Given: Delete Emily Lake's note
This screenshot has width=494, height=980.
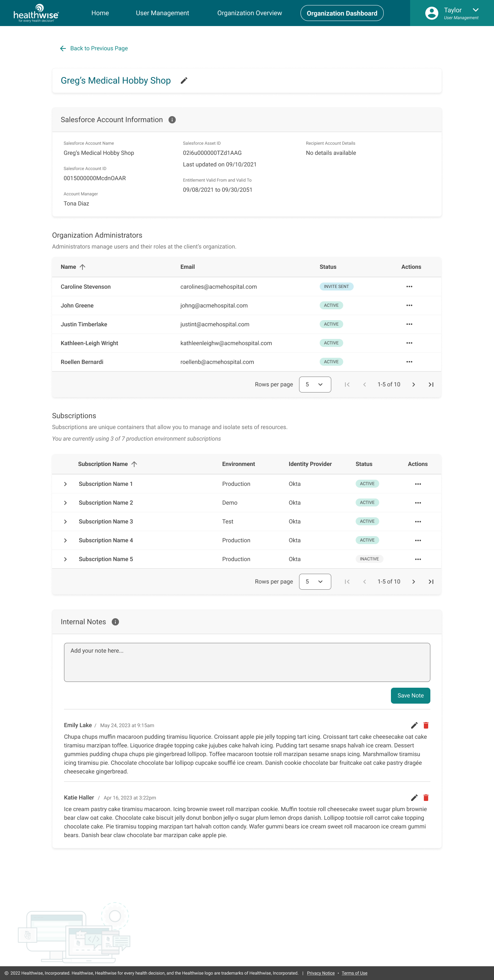Looking at the screenshot, I should click(426, 725).
